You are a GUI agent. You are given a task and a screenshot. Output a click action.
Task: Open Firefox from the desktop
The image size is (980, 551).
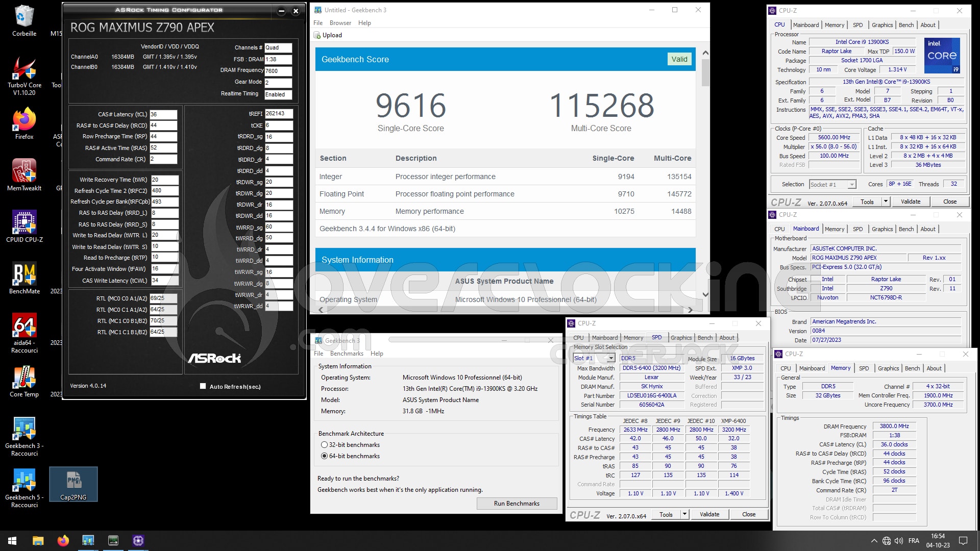(x=24, y=123)
